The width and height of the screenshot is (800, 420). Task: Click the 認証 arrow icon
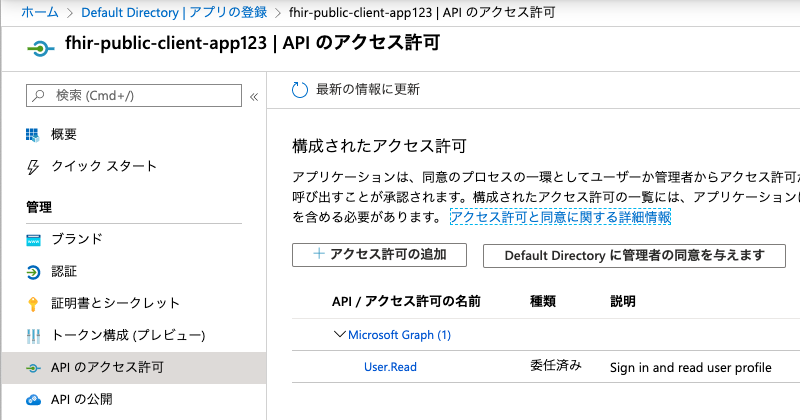point(33,272)
